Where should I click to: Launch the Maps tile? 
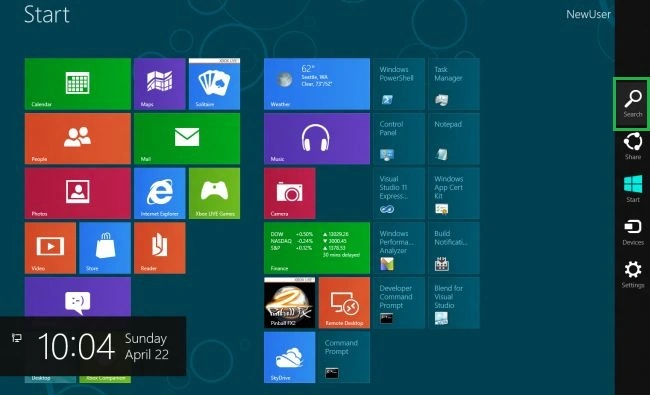[160, 84]
